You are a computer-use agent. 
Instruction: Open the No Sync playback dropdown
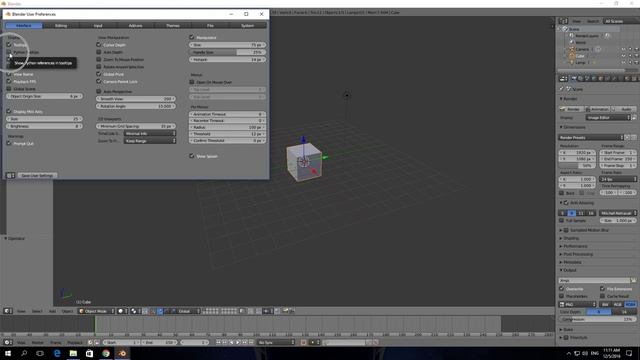pos(276,342)
